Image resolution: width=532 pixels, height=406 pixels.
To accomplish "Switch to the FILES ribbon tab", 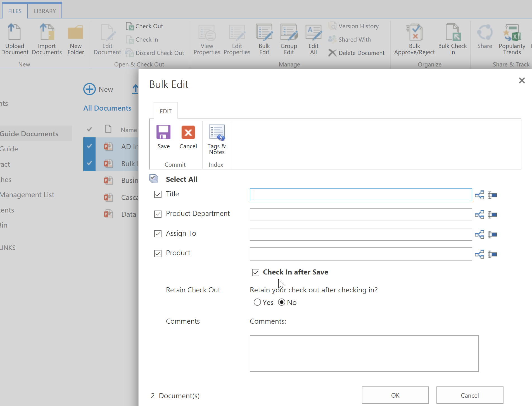I will (x=15, y=11).
